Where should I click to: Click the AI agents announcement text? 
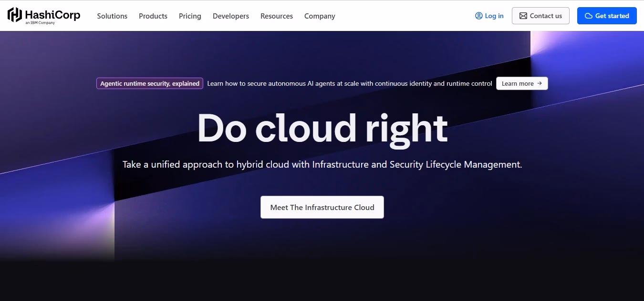point(350,83)
